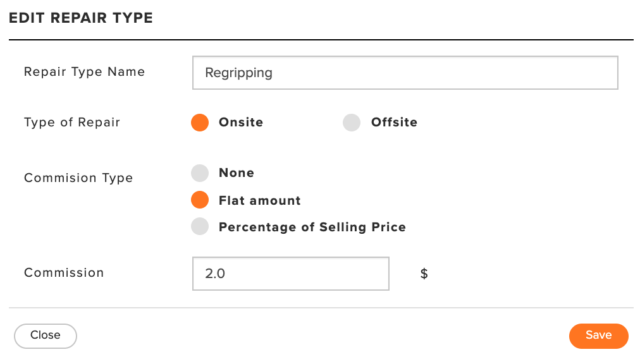Click the dollar sign beside commission
The image size is (640, 364).
[424, 274]
